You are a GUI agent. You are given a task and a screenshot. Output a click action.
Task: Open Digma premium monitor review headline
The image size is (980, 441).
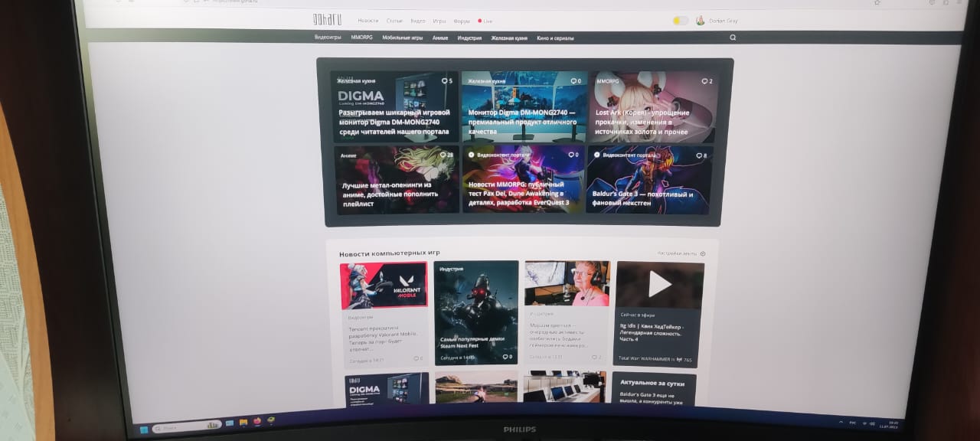tap(521, 122)
